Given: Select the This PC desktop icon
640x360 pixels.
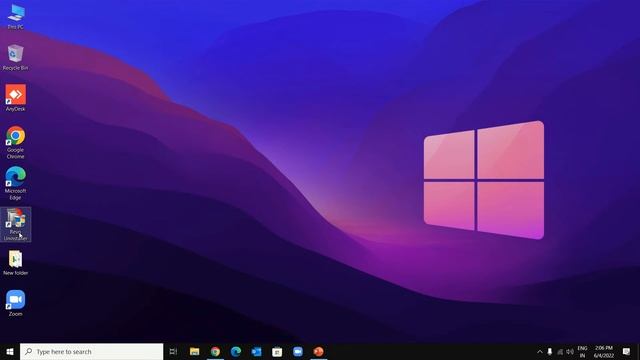Looking at the screenshot, I should [16, 17].
